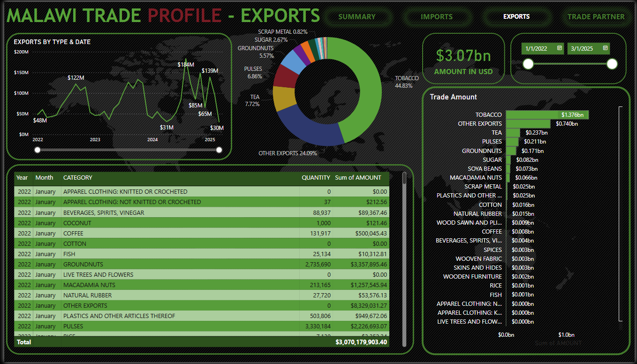The width and height of the screenshot is (637, 364).
Task: Sort table by QUANTITY column header
Action: 316,178
